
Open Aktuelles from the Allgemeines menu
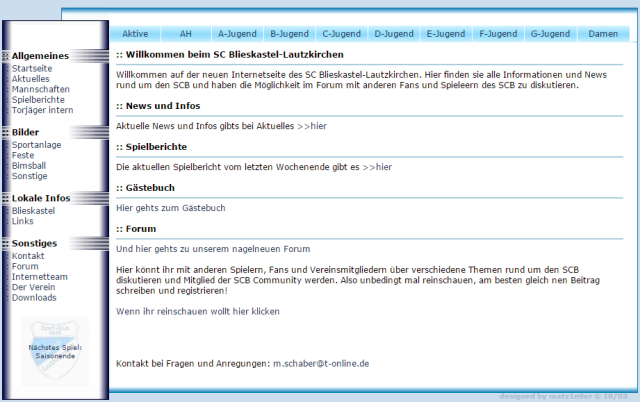click(x=31, y=79)
